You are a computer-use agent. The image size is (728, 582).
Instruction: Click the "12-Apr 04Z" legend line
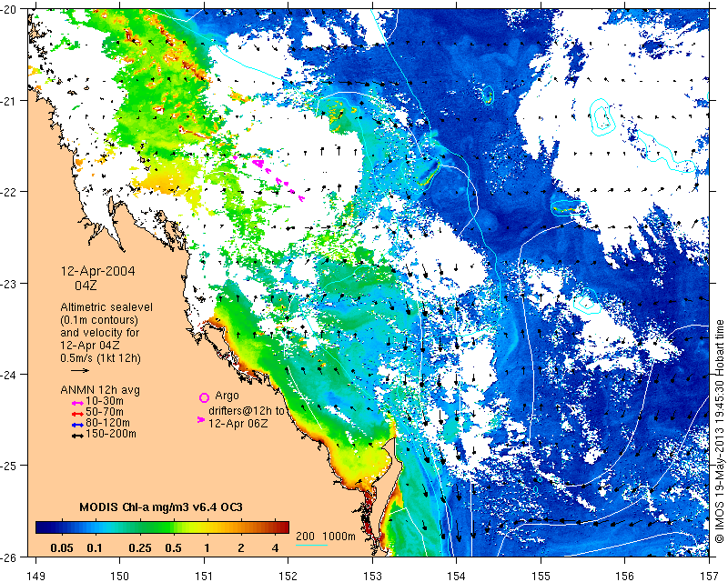click(x=89, y=346)
